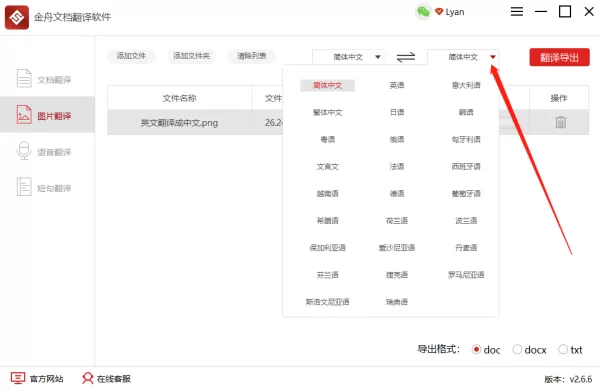Choose 捷克语 in language list
Screen dimensions: 600x389
397,275
